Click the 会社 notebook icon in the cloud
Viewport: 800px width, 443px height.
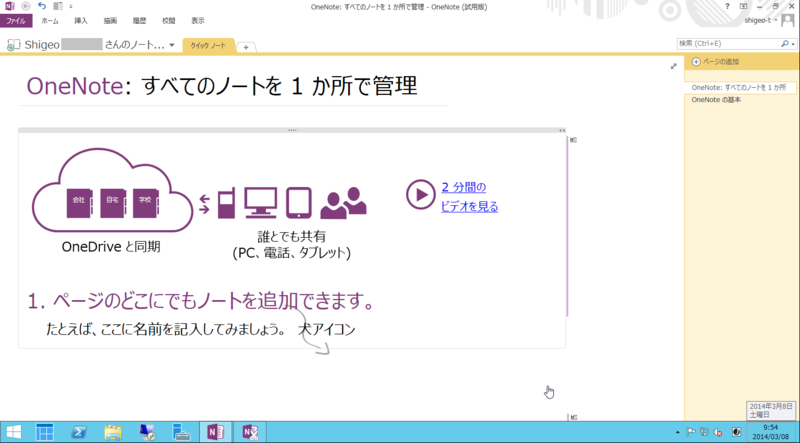80,203
